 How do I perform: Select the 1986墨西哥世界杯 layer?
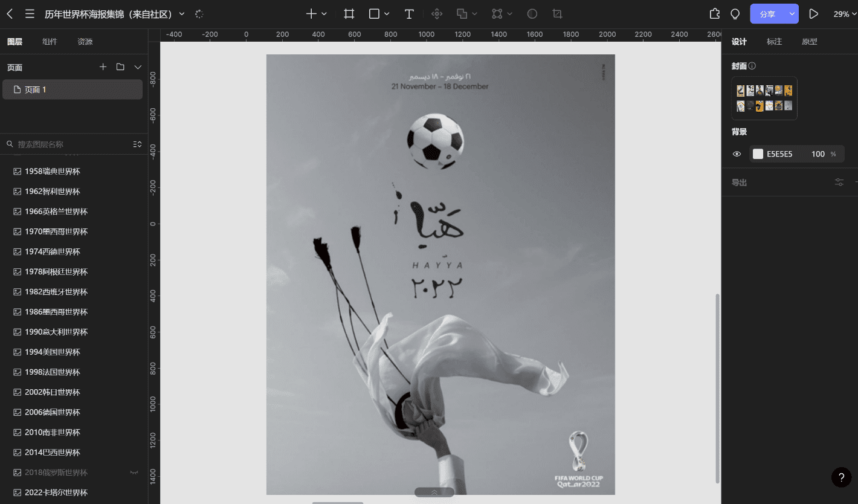pyautogui.click(x=74, y=312)
